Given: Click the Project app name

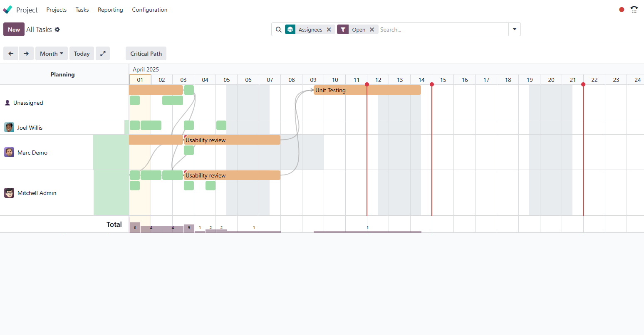Looking at the screenshot, I should tap(27, 10).
